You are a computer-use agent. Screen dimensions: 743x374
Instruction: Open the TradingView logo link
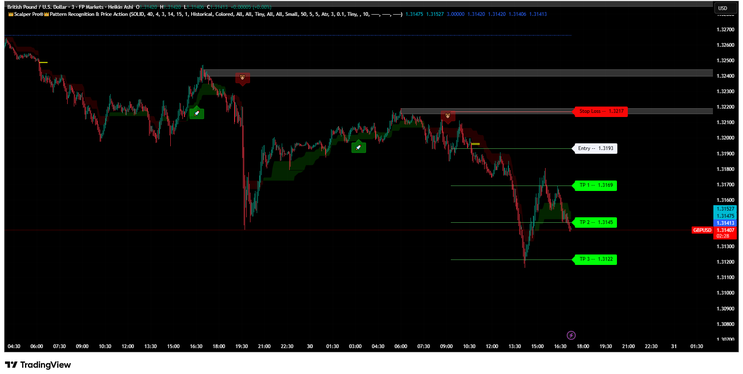coord(38,365)
